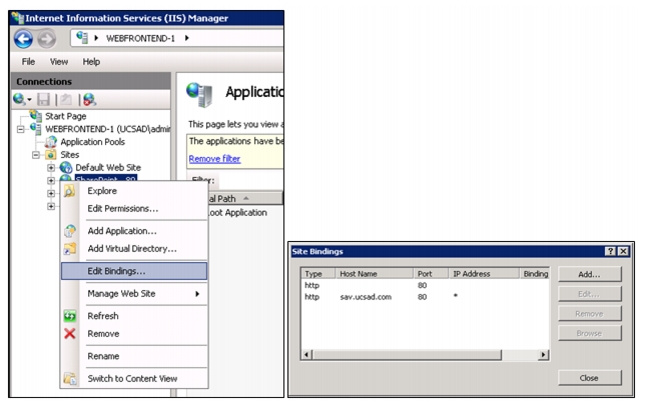Click the Explore magnifier folder icon
Image resolution: width=648 pixels, height=408 pixels.
[x=69, y=191]
